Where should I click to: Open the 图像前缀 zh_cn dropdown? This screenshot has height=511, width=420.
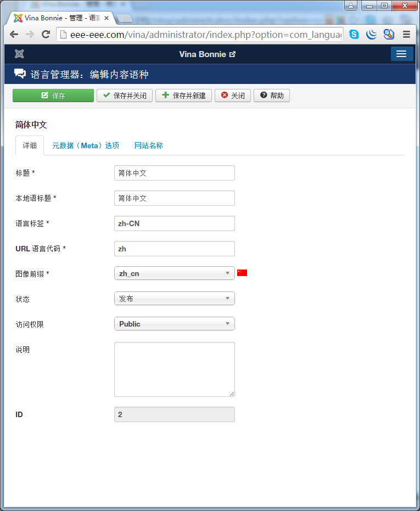pyautogui.click(x=175, y=273)
